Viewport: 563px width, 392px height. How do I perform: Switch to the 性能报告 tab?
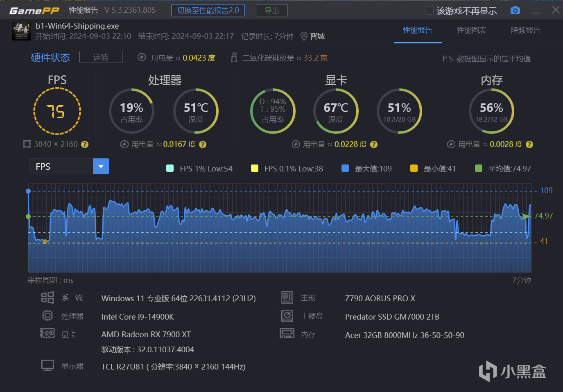(x=418, y=30)
